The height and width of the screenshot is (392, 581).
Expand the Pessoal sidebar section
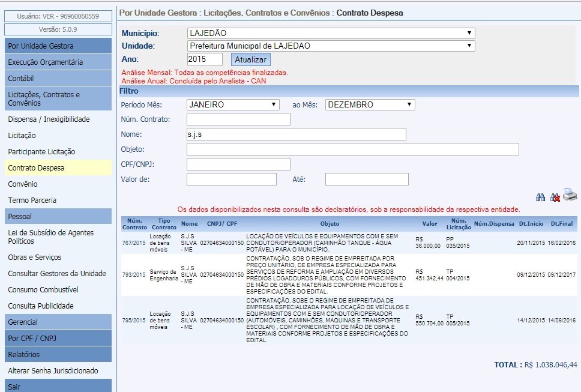click(x=20, y=216)
